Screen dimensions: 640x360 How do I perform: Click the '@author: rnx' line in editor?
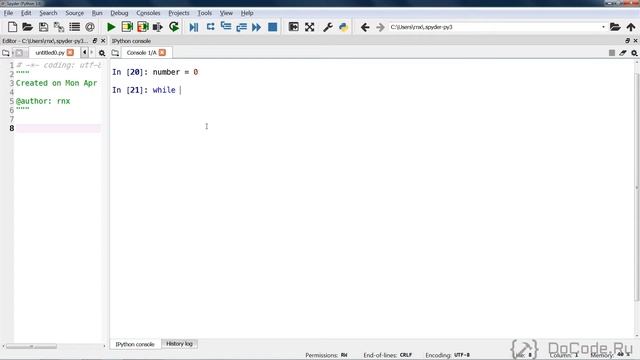[43, 101]
